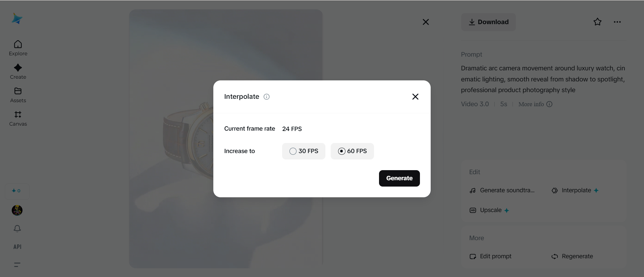
Task: Click the Interpolate info icon
Action: 267,97
